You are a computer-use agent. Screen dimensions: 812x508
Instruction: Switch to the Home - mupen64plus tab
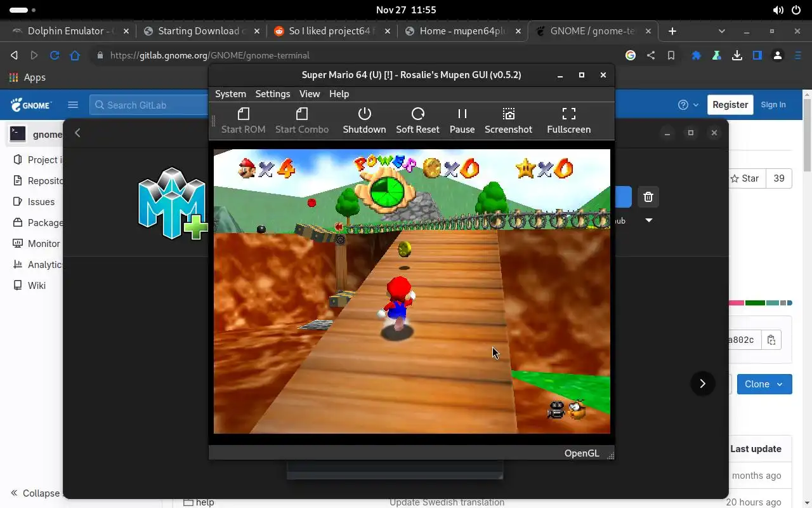[x=462, y=30]
